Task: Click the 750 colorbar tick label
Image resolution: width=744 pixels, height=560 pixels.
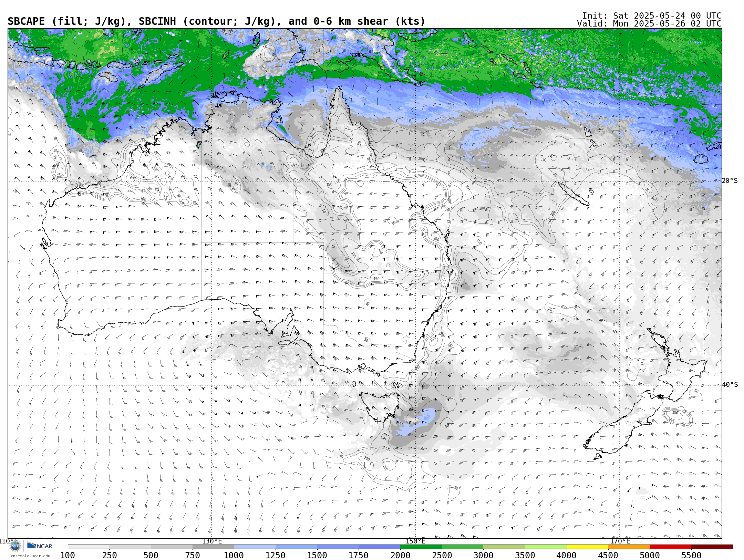Action: [x=193, y=556]
